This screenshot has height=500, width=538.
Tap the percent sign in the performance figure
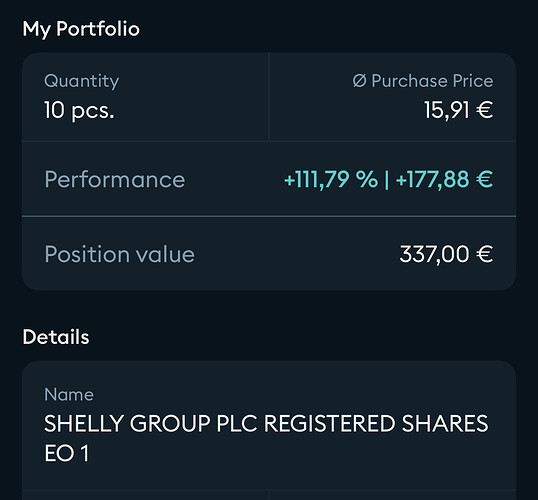(x=366, y=179)
